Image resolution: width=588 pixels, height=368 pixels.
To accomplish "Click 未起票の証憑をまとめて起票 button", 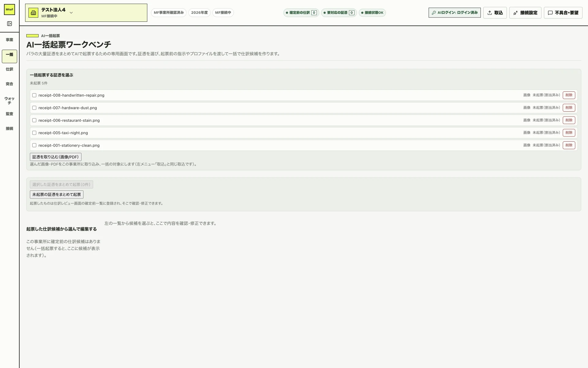I will (x=57, y=194).
